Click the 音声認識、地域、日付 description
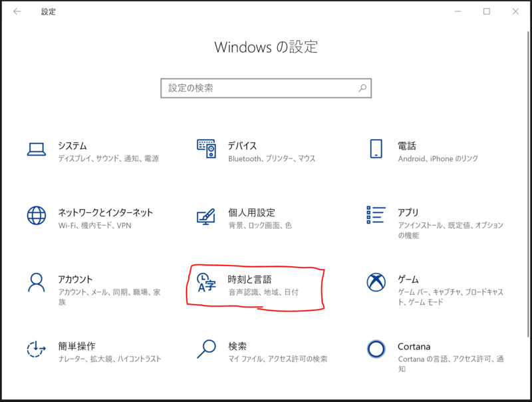Image resolution: width=532 pixels, height=402 pixels. click(x=263, y=292)
